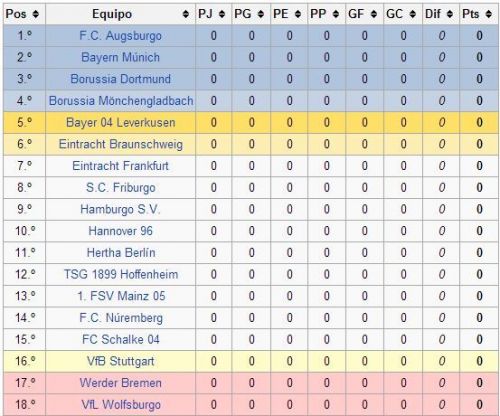Sort by Pts column sort icon
Image resolution: width=500 pixels, height=416 pixels.
click(x=489, y=14)
